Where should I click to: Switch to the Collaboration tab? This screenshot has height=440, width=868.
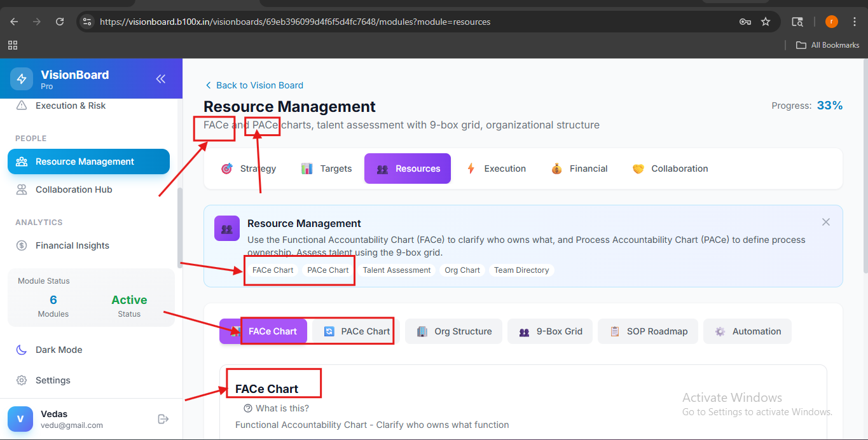pos(671,168)
